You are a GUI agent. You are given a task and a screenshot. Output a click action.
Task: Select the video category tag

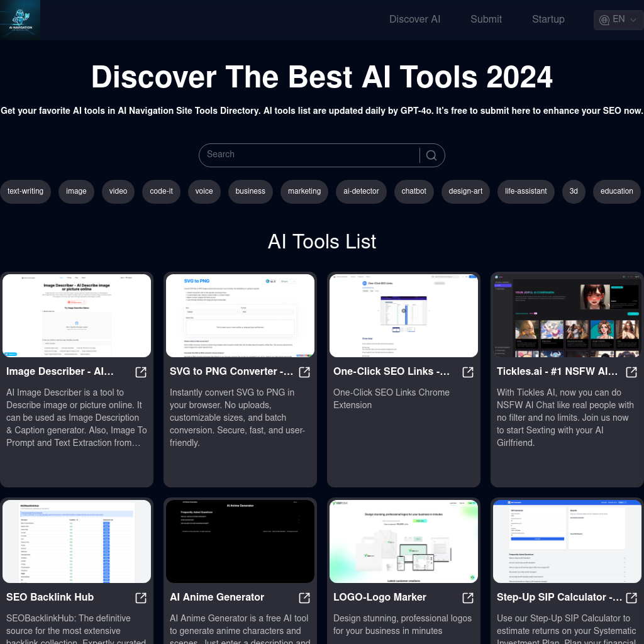118,191
